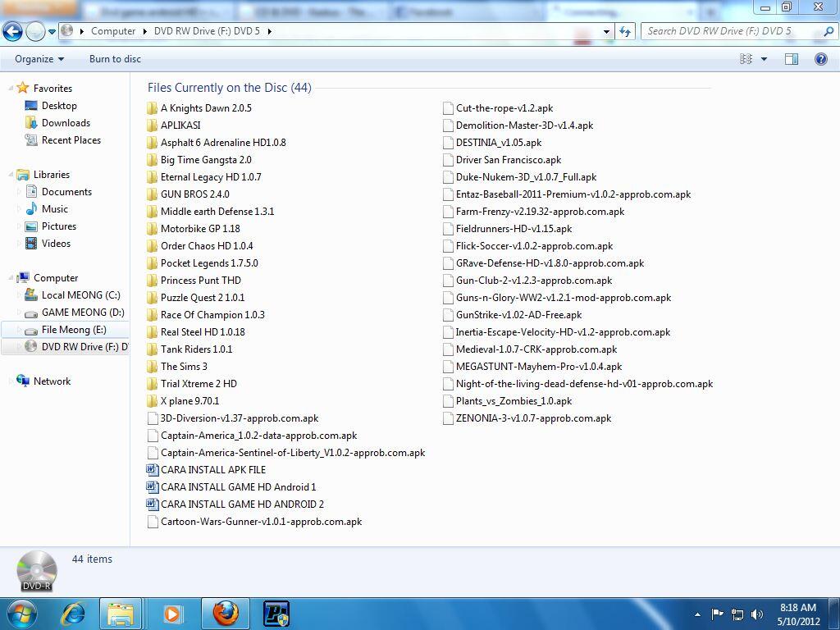Select the Cut-the-rope-v1.2.apk file icon
Image resolution: width=840 pixels, height=630 pixels.
point(448,108)
